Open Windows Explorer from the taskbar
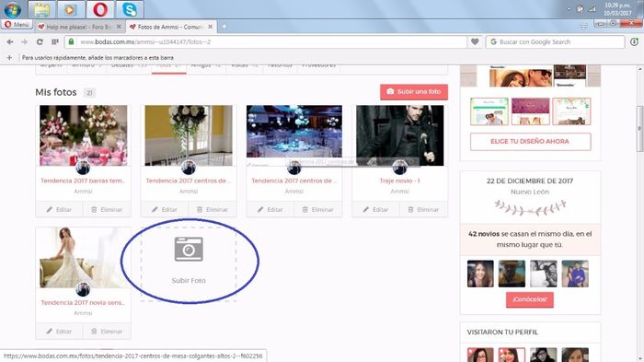Screen dimensions: 644x362 coord(42,9)
